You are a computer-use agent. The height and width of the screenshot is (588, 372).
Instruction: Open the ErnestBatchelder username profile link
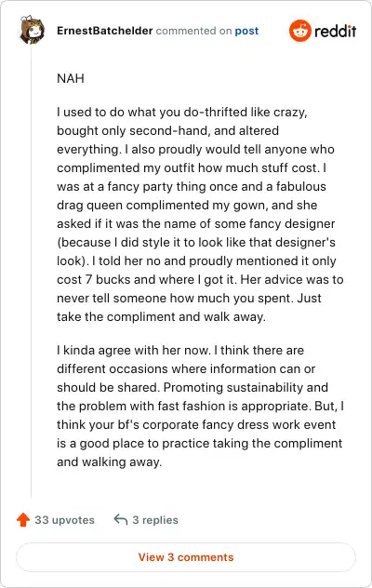(104, 31)
